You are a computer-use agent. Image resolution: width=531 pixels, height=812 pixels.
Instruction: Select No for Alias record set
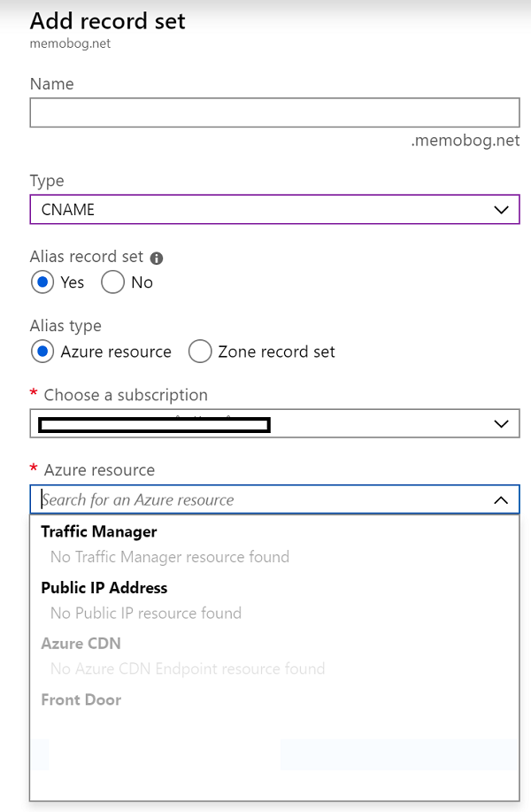pos(112,282)
